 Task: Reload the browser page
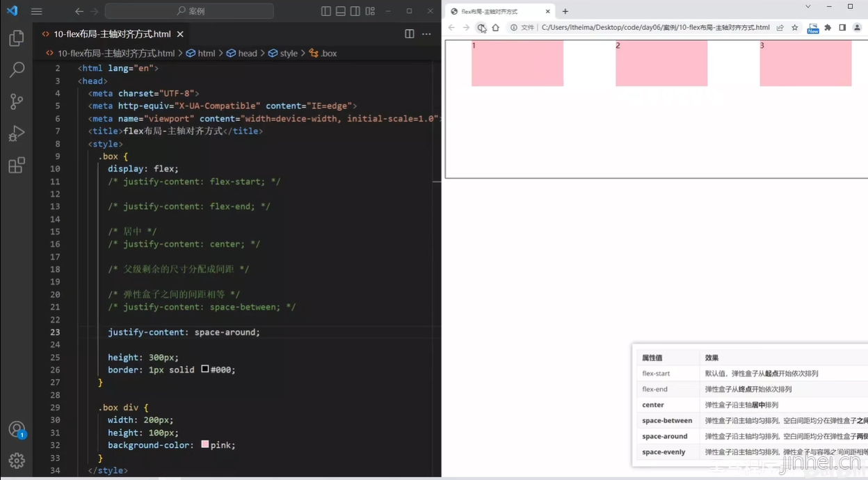(x=481, y=28)
